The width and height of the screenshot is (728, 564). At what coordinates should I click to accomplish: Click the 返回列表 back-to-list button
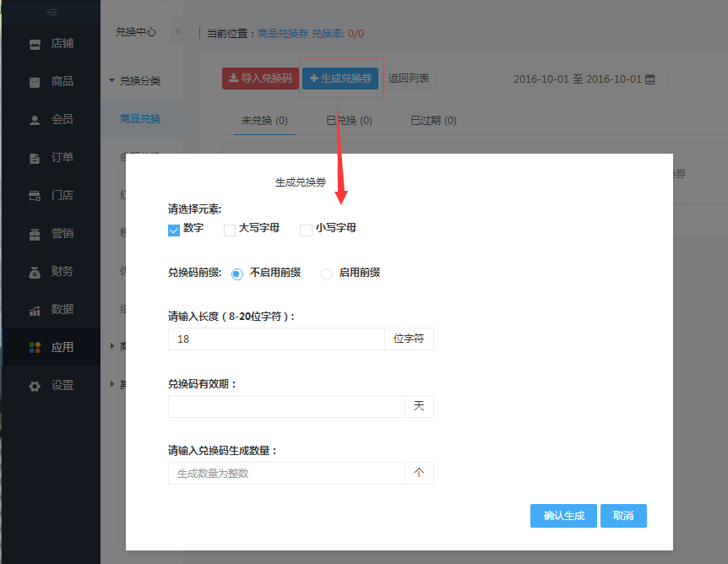[409, 79]
